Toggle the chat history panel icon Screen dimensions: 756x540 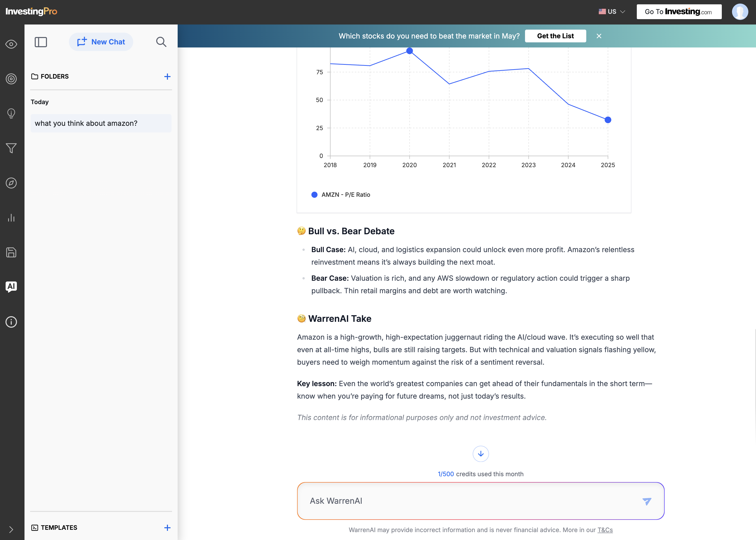(x=41, y=42)
